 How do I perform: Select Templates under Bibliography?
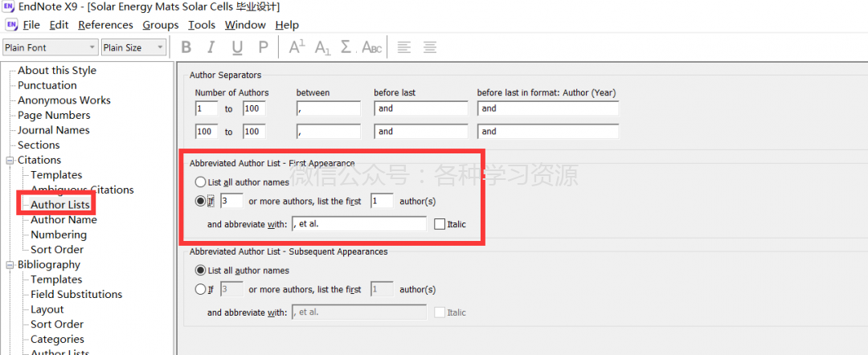56,280
